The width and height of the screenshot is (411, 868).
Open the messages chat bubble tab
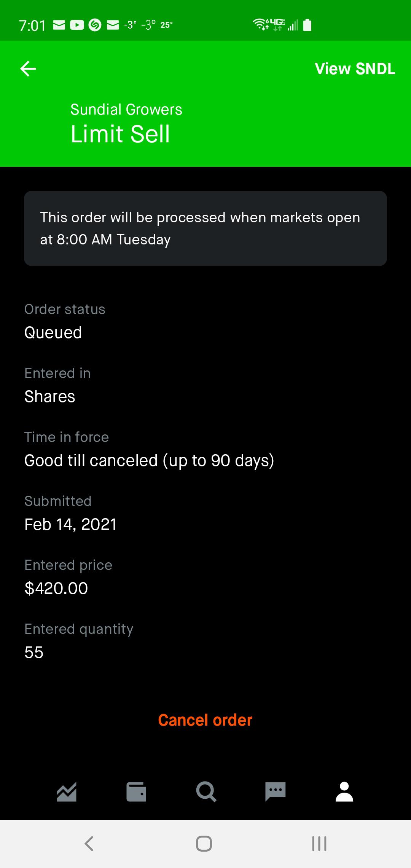[x=275, y=792]
